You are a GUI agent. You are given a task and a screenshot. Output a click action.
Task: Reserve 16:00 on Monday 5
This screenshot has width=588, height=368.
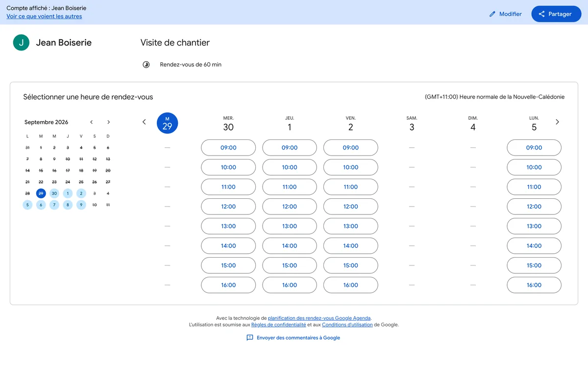534,285
